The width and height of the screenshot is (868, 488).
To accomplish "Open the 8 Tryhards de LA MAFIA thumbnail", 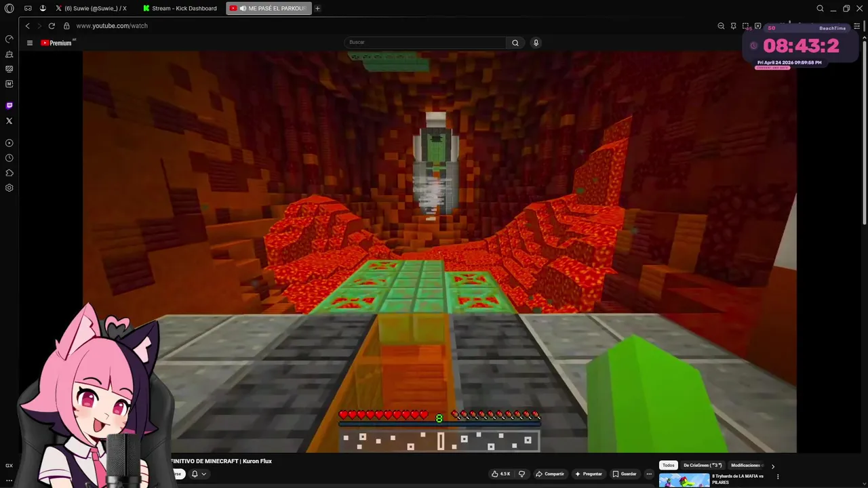I will click(684, 481).
